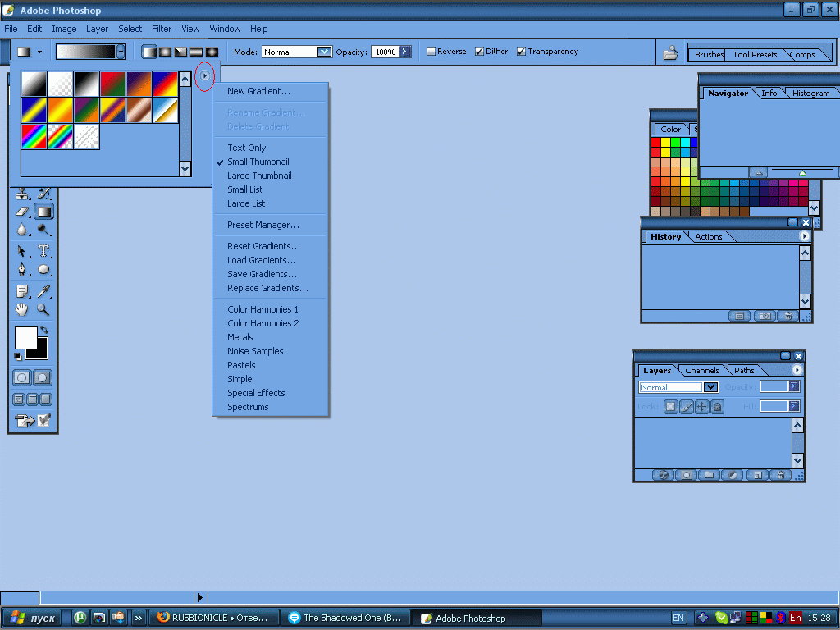Switch to the Actions tab
Viewport: 840px width, 630px height.
click(708, 237)
